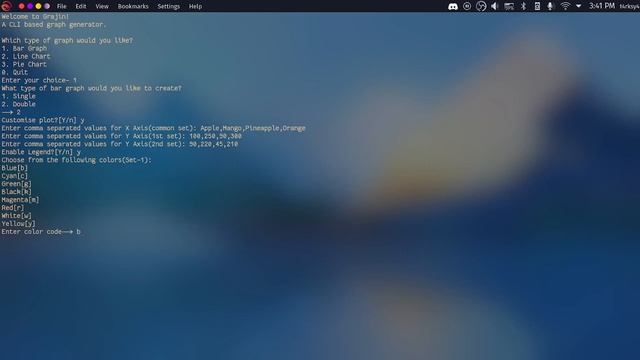Viewport: 640px width, 360px height.
Task: Open the File menu
Action: coord(62,7)
